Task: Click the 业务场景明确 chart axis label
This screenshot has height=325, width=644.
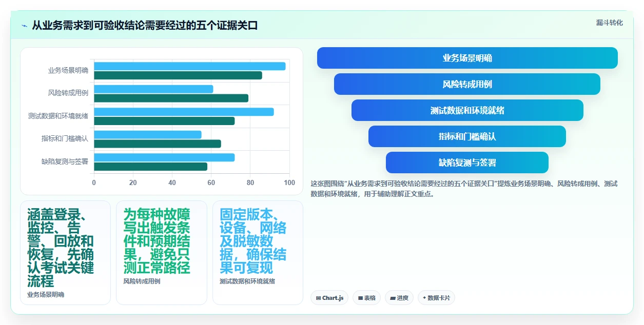Action: 68,70
